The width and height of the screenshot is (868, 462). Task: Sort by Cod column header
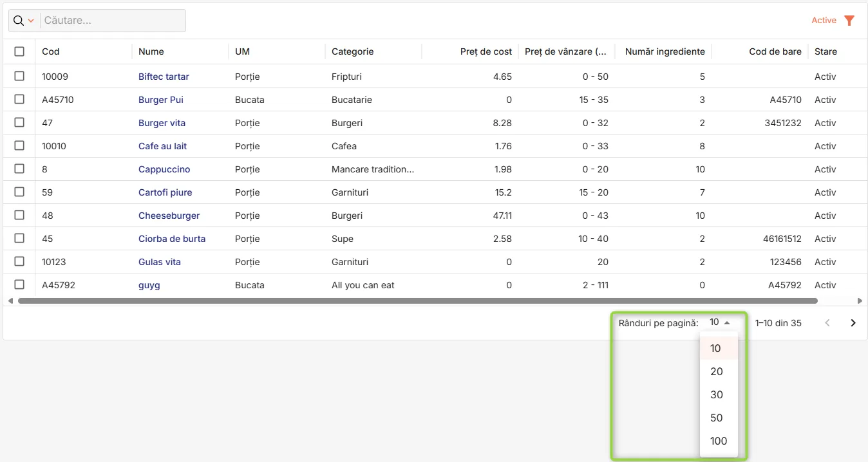tap(51, 51)
